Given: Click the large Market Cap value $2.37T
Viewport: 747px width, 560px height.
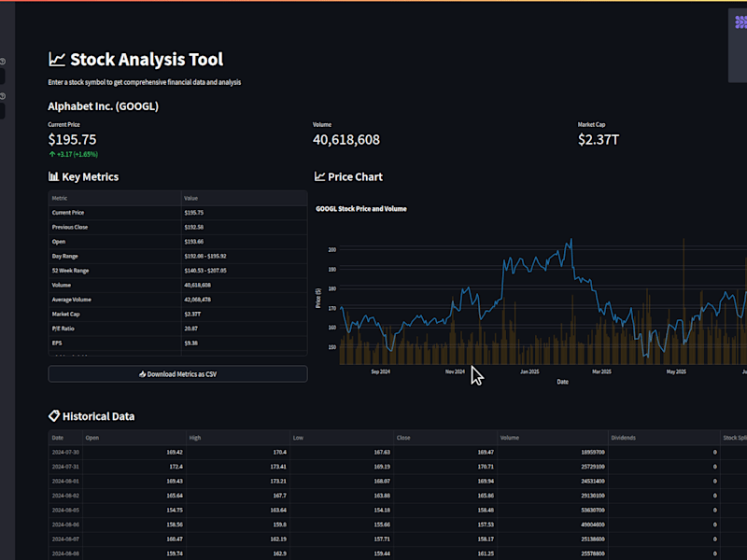Looking at the screenshot, I should 599,139.
